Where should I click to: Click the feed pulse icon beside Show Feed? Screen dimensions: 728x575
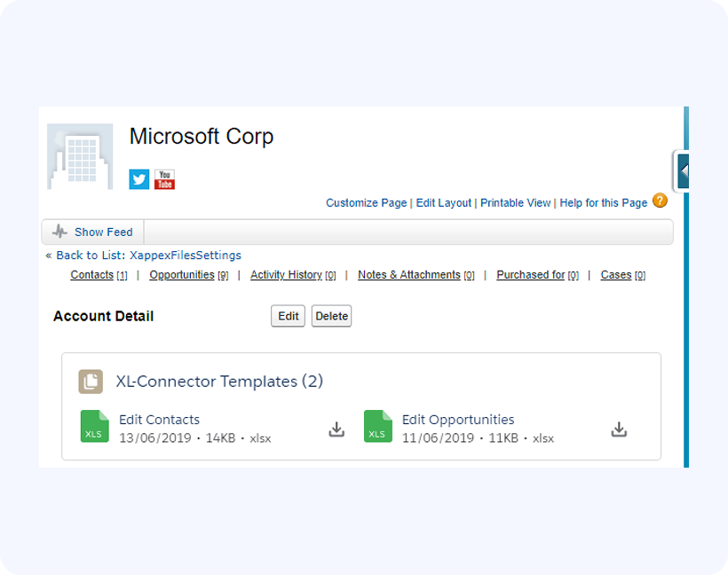coord(59,232)
